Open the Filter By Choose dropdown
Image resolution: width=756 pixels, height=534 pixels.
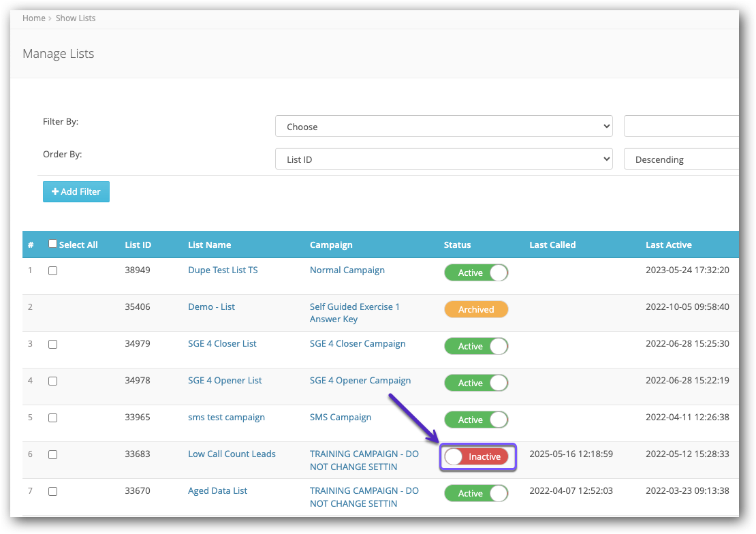click(443, 127)
